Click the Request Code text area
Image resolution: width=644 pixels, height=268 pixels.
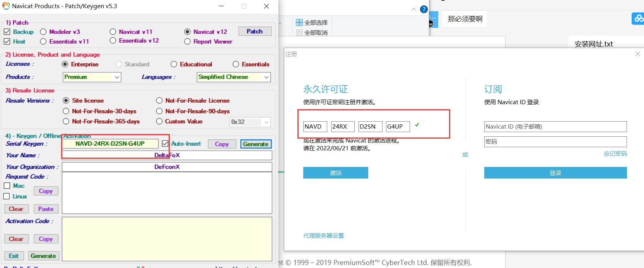coord(167,193)
